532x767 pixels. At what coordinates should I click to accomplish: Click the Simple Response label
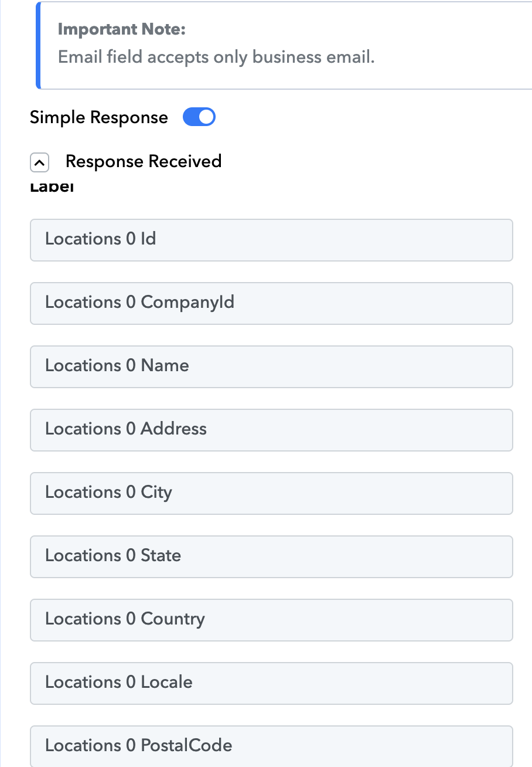click(x=98, y=117)
